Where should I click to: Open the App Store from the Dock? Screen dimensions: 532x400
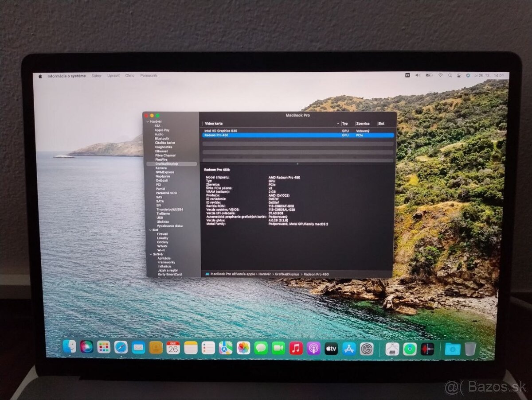click(x=349, y=349)
